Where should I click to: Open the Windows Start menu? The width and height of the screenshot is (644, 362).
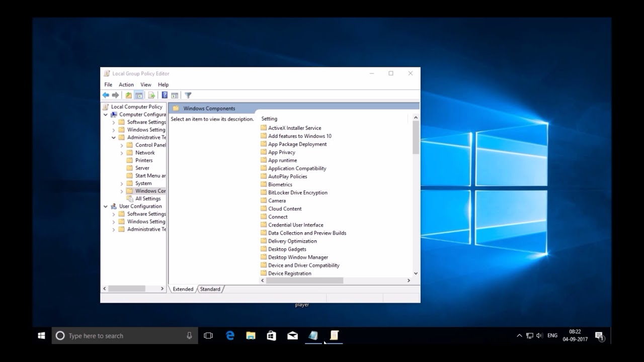pos(42,335)
